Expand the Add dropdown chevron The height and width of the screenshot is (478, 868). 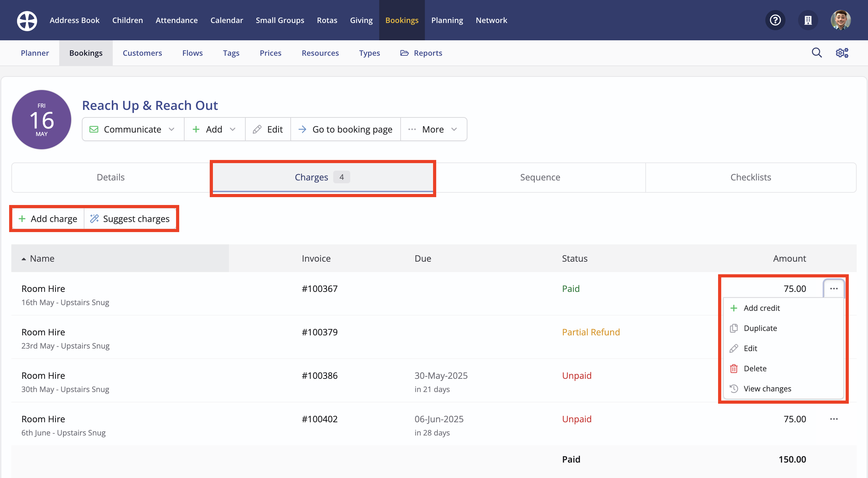pyautogui.click(x=232, y=129)
